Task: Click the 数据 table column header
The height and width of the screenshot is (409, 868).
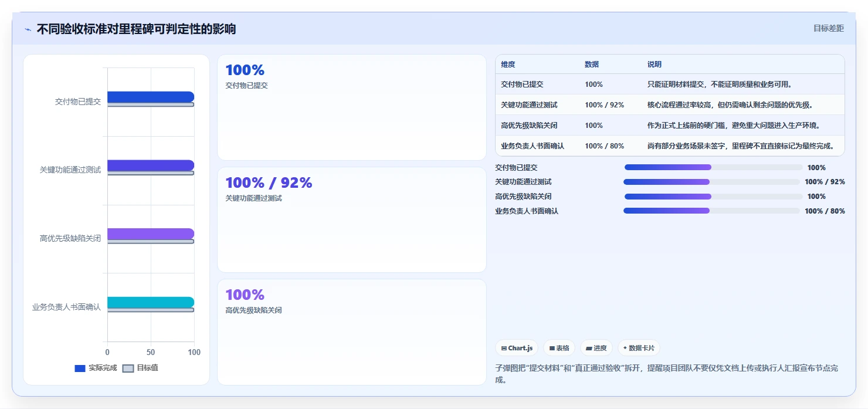Action: coord(592,65)
